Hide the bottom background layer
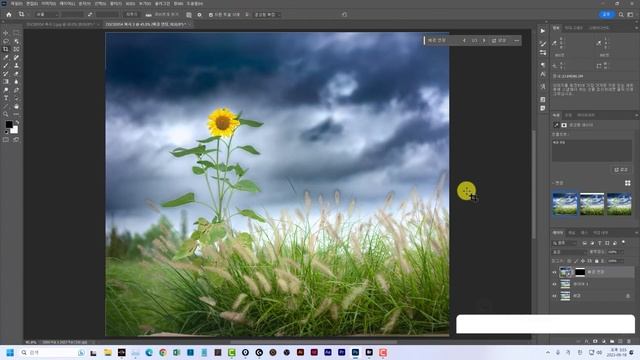The image size is (640, 360). pos(554,296)
